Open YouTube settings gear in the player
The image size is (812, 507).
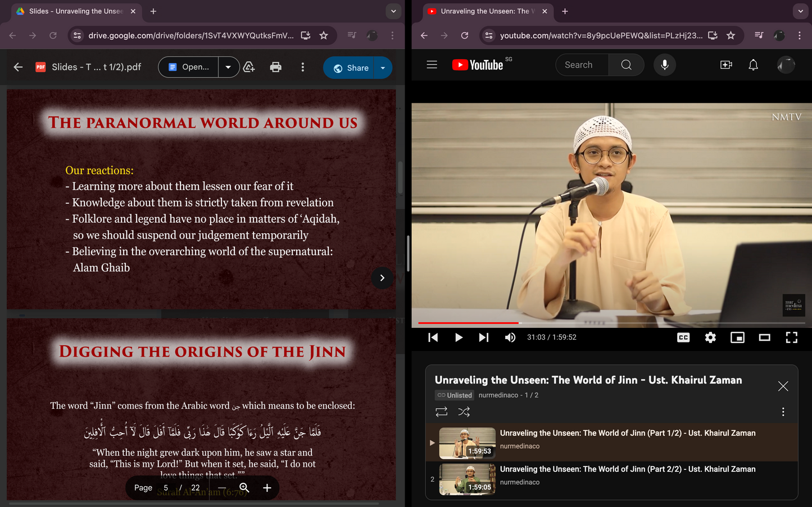tap(710, 337)
